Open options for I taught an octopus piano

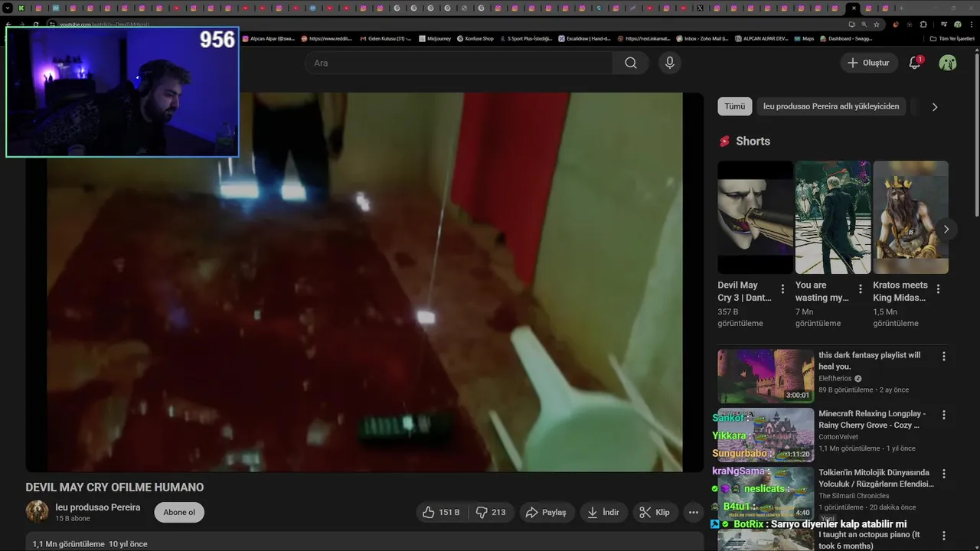[944, 536]
